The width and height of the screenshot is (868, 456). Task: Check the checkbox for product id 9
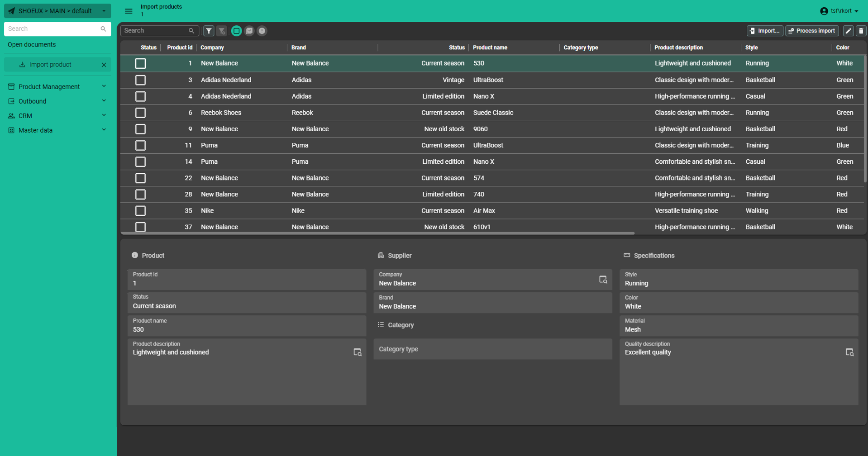tap(140, 129)
